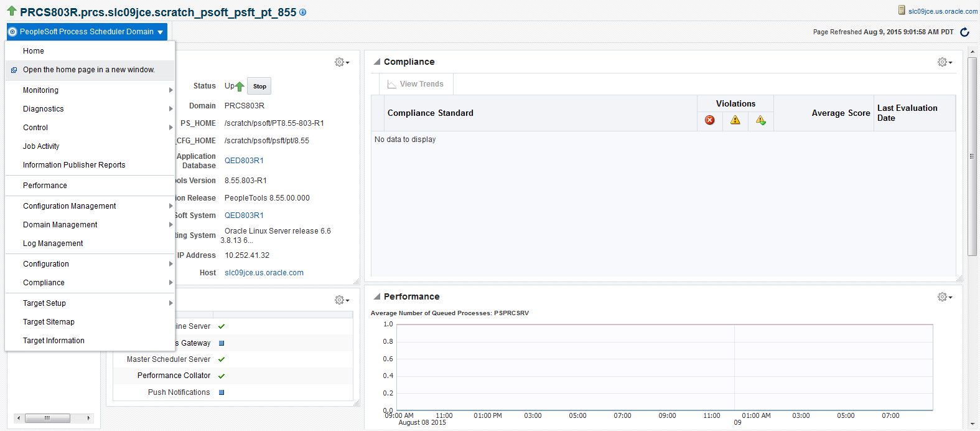Click the PeopleSoft target icon in menu button
This screenshot has height=431, width=980.
coord(12,32)
